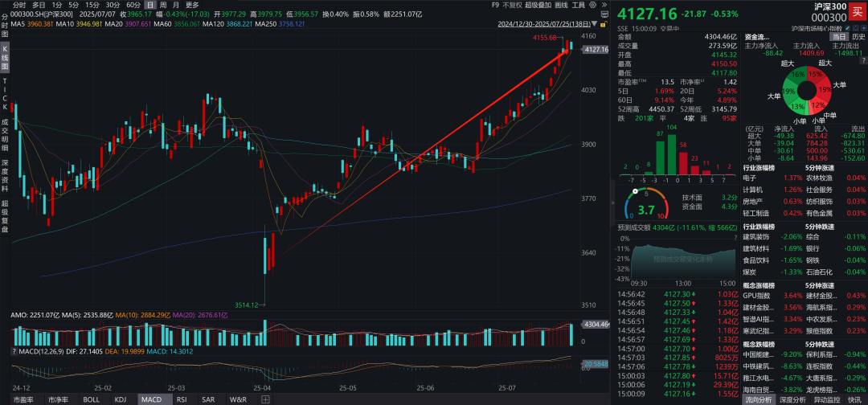Open 不复权 adjustment dropdown

click(513, 5)
